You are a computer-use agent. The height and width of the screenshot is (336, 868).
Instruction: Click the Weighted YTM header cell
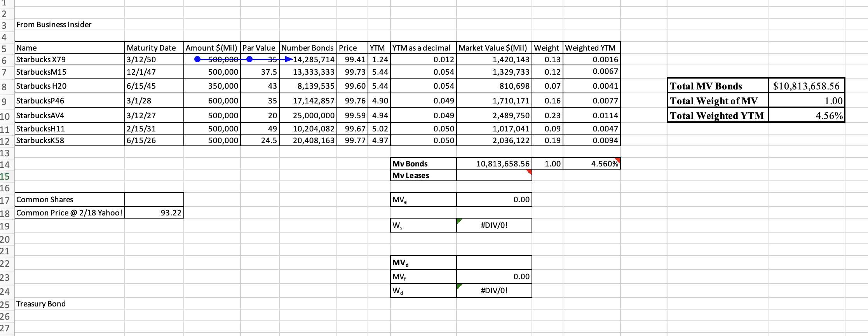pos(592,48)
